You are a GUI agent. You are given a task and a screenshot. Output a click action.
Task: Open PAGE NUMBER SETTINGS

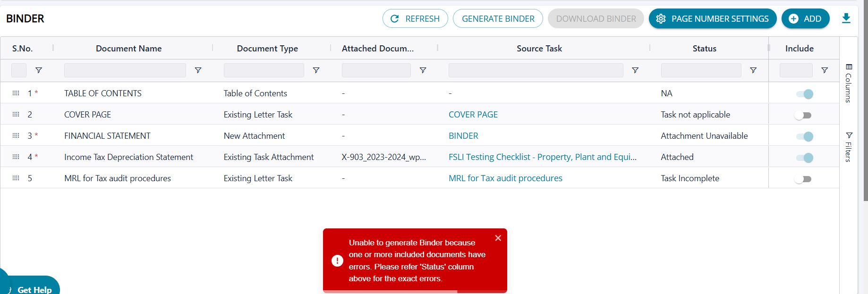pos(712,19)
